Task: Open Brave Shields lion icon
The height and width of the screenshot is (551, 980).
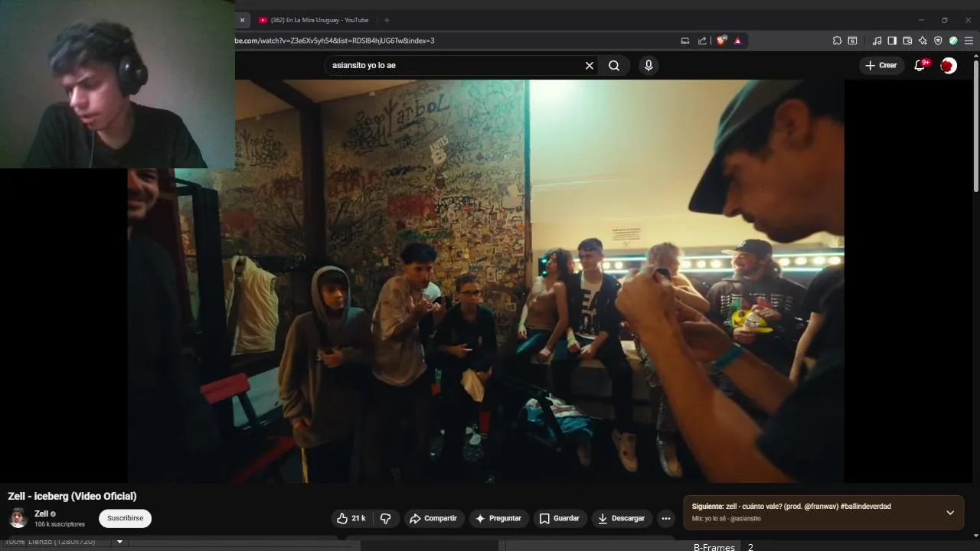Action: coord(721,41)
